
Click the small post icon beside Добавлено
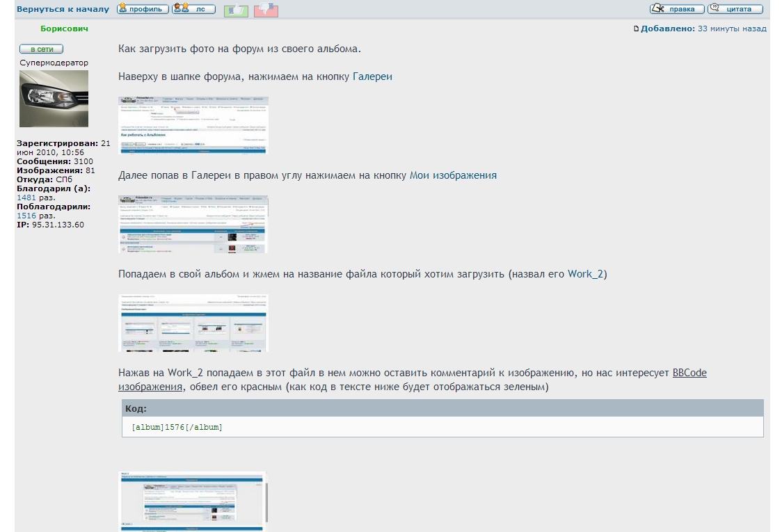[636, 29]
